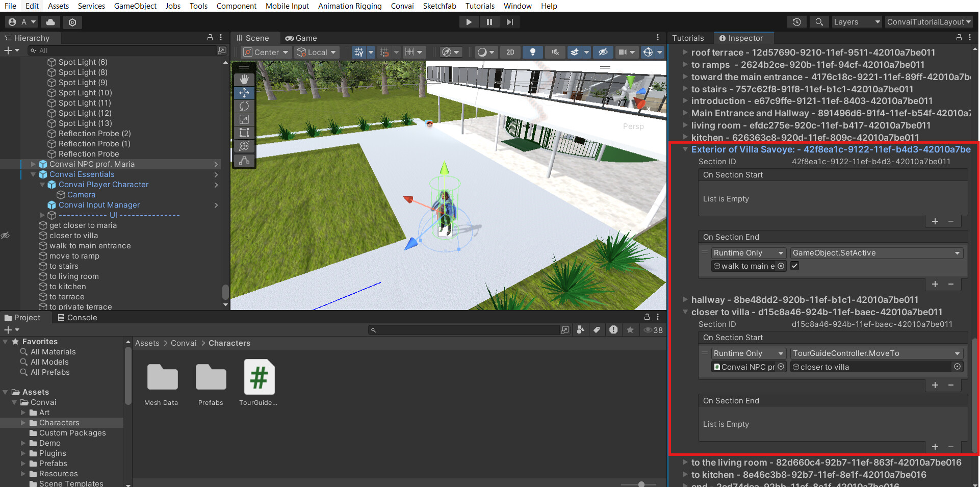The image size is (980, 487).
Task: Select the Rect tool
Action: [244, 133]
